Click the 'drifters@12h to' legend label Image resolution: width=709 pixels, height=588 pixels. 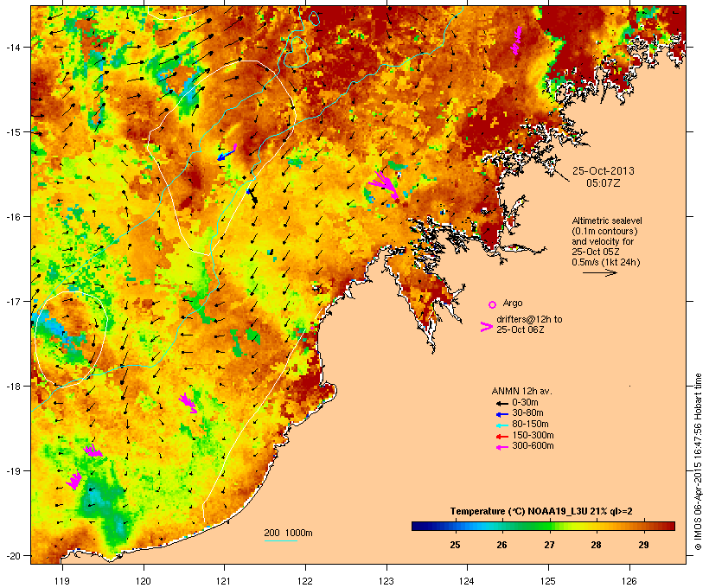tap(529, 319)
